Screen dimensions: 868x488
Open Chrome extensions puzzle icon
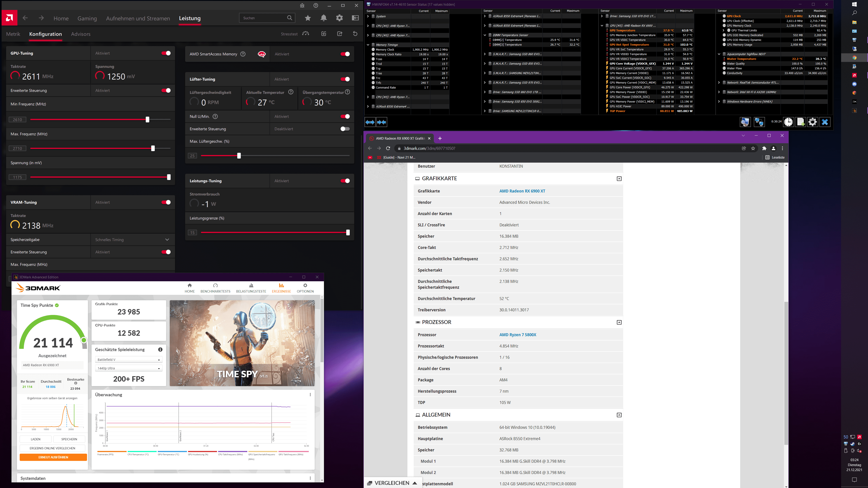click(764, 148)
